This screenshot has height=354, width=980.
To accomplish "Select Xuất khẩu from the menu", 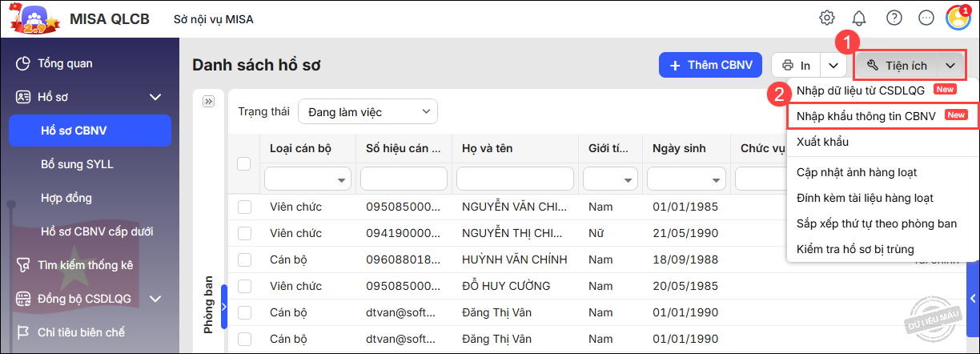I will [x=823, y=142].
